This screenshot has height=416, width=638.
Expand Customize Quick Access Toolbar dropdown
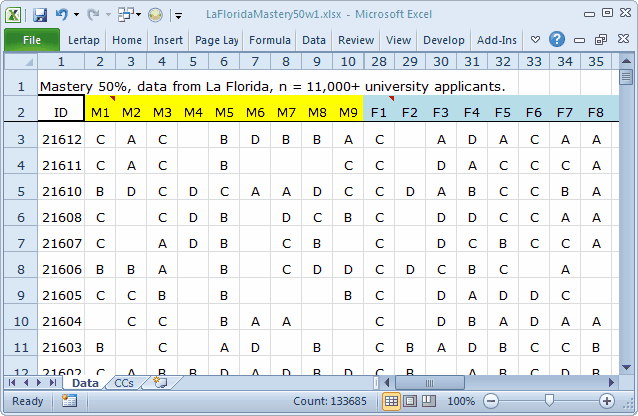[x=178, y=15]
